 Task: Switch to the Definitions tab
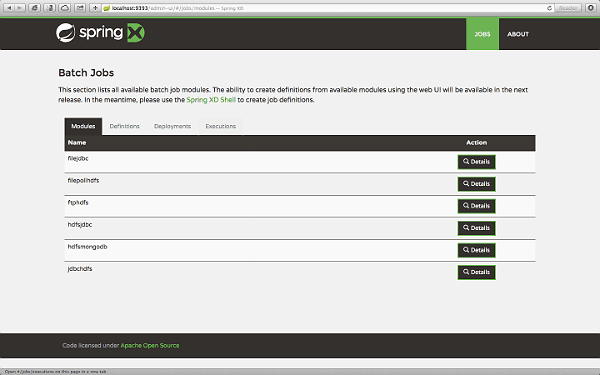(x=124, y=126)
